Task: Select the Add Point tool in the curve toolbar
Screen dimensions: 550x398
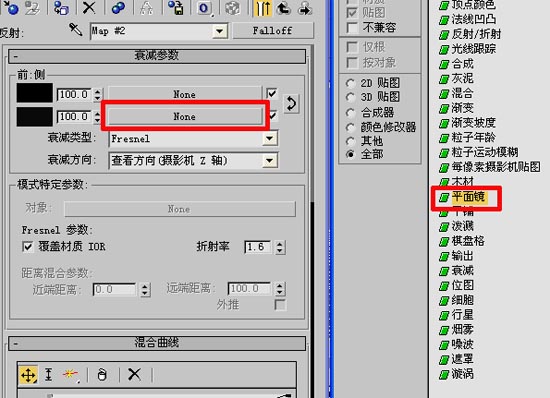Action: click(x=71, y=375)
